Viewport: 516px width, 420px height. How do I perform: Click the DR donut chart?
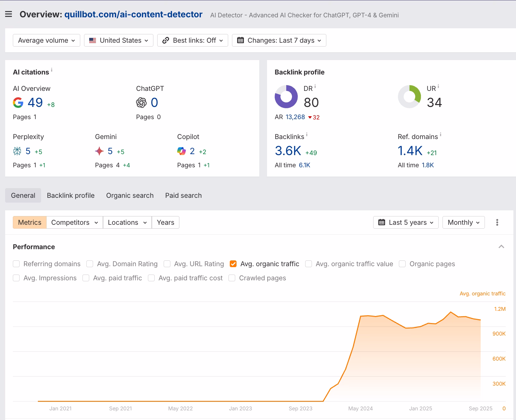[x=286, y=97]
